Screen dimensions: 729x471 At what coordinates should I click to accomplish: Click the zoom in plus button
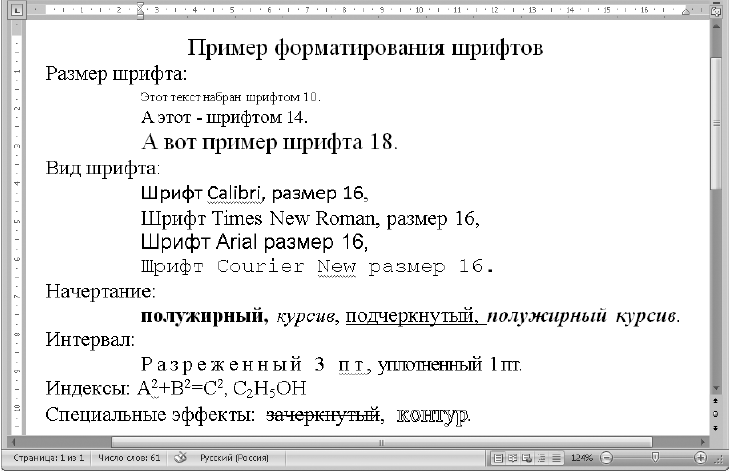coord(700,458)
